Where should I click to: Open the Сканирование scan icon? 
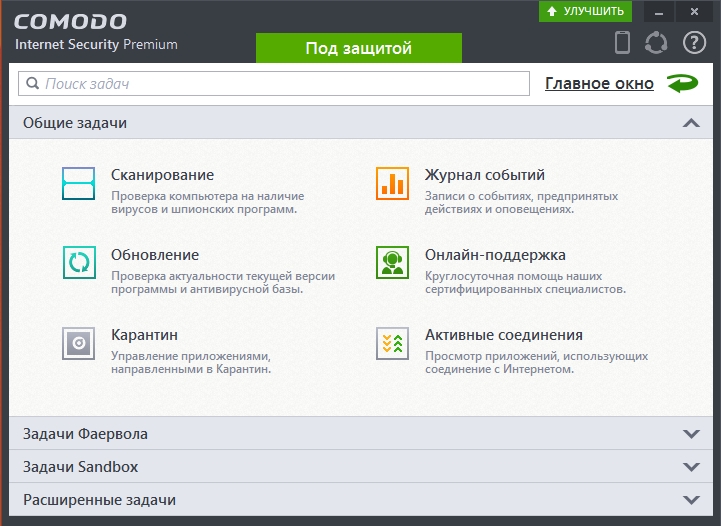click(x=79, y=183)
